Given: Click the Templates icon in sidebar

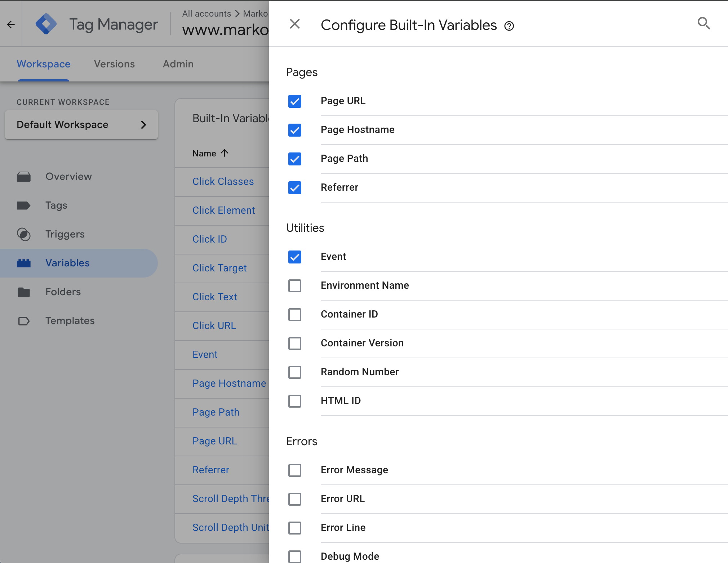Looking at the screenshot, I should (x=24, y=321).
